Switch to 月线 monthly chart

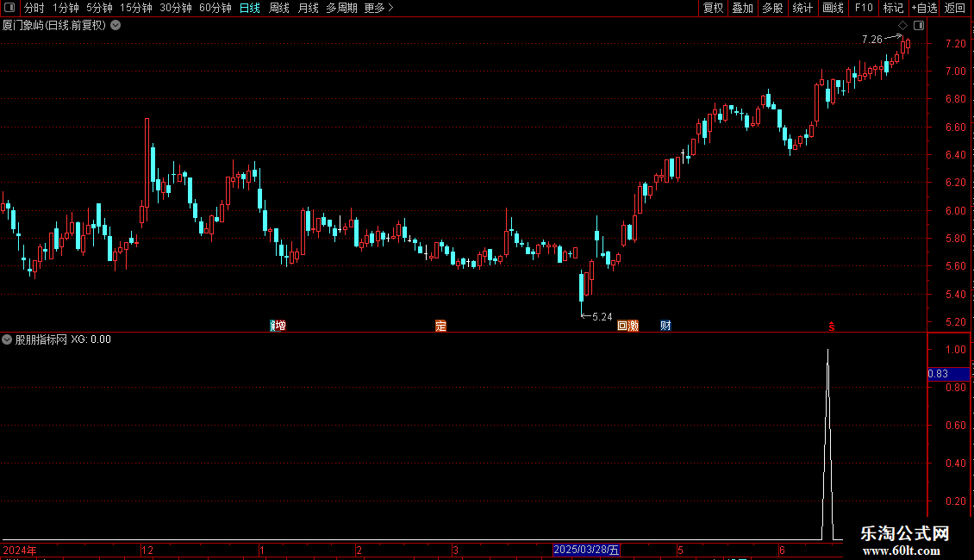[x=308, y=8]
